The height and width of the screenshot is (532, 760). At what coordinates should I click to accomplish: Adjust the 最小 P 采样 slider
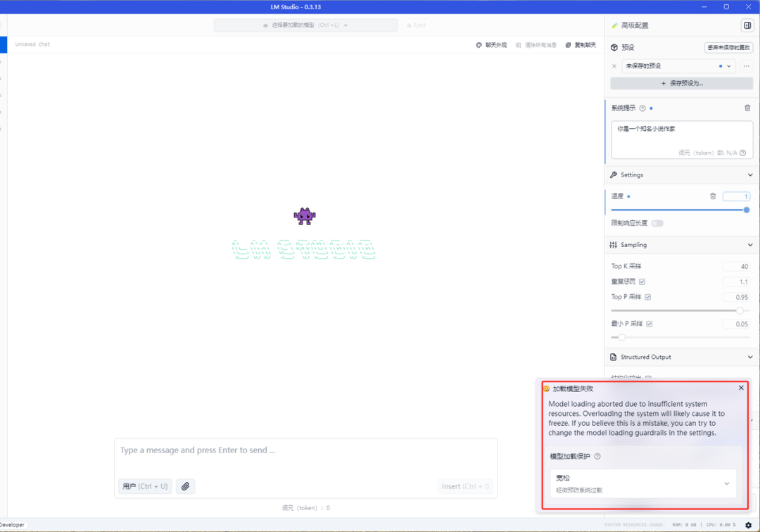pyautogui.click(x=622, y=337)
